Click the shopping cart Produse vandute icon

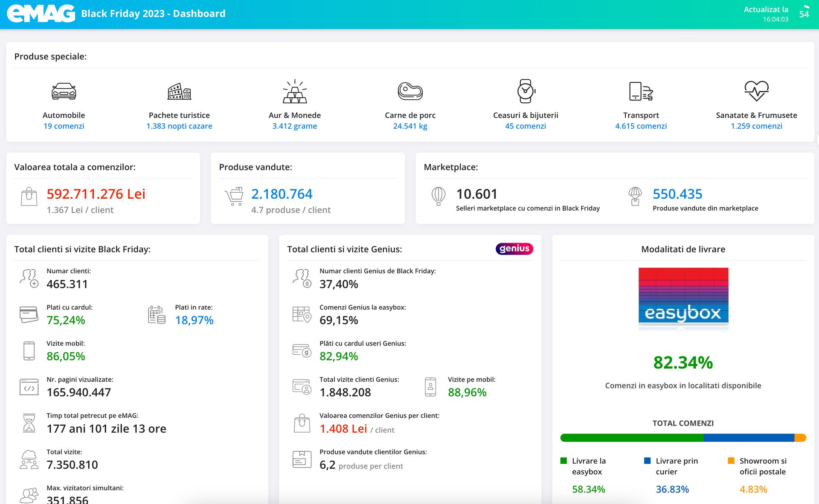234,196
